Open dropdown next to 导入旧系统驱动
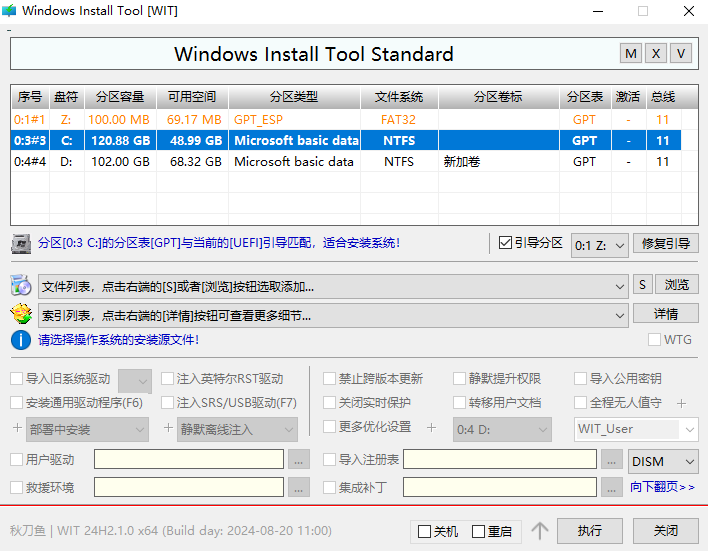This screenshot has height=551, width=708. 135,381
